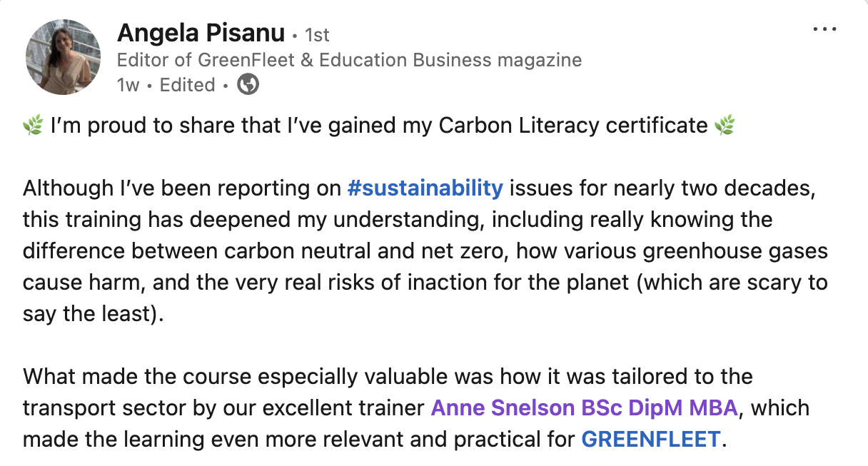Click the globe public visibility icon

click(x=248, y=85)
